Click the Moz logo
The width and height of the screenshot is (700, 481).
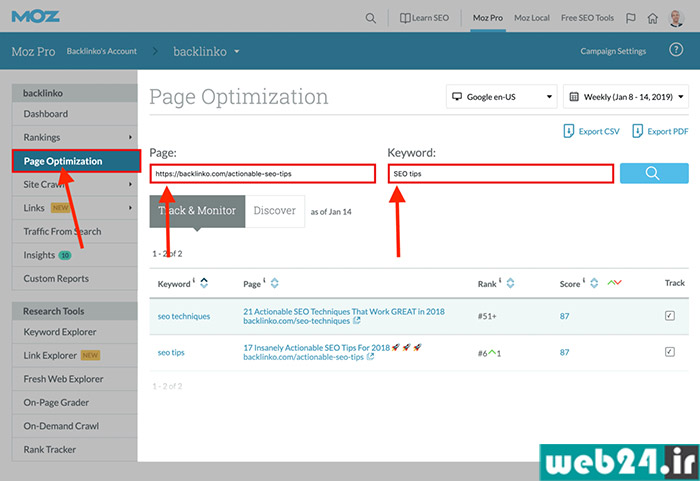pos(35,17)
